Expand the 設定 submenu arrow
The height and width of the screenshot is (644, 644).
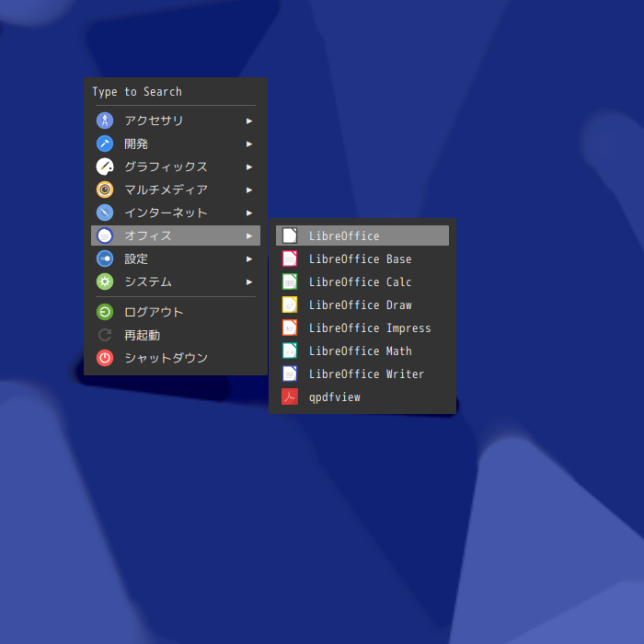249,259
